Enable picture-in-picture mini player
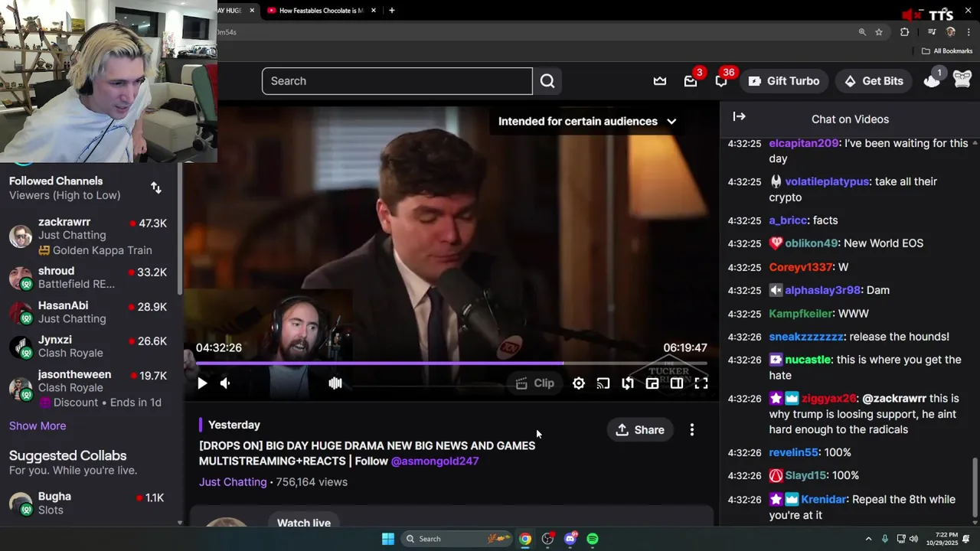980x551 pixels. pos(652,383)
